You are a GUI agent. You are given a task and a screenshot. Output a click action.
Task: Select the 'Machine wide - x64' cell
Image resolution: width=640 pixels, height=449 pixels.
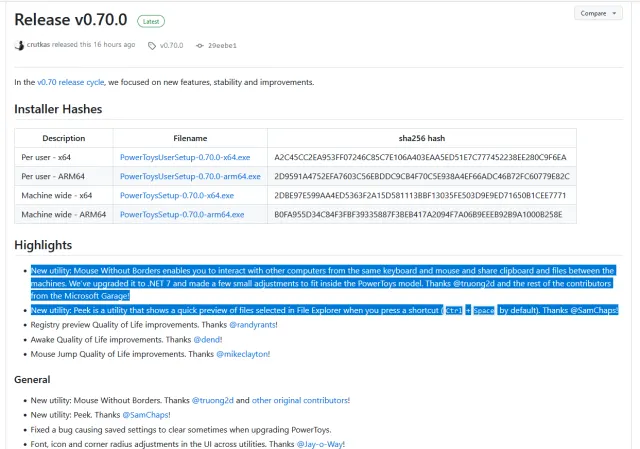[x=64, y=196]
